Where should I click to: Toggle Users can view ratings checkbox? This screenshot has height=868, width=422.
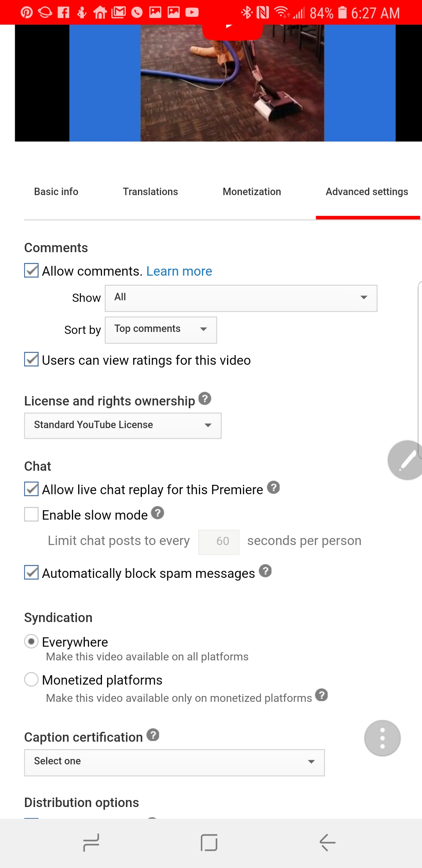[x=31, y=359]
